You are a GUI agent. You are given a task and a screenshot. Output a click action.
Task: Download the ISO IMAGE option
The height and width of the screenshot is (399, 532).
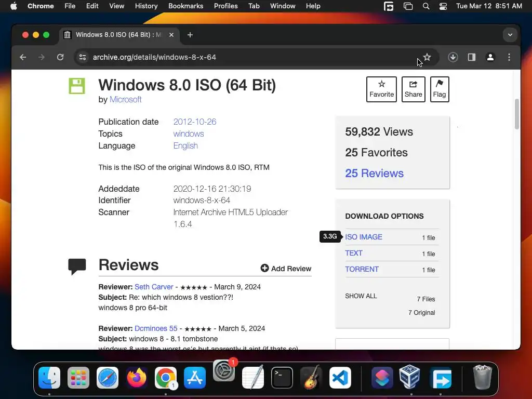363,237
